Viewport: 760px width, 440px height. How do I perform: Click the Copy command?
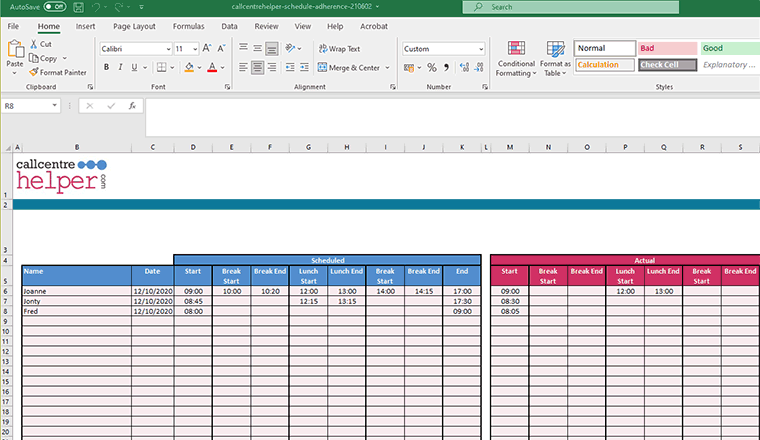(x=43, y=58)
